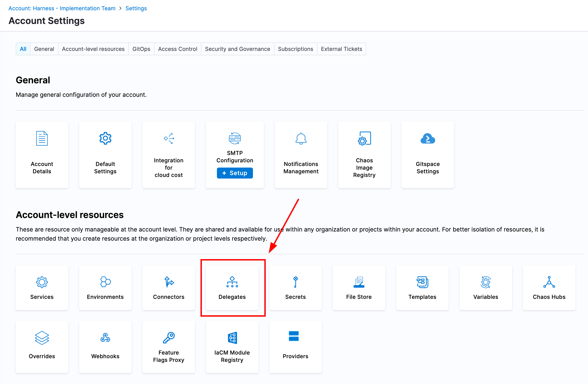Click the Secrets key icon
Viewport: 588px width, 384px height.
[x=295, y=282]
